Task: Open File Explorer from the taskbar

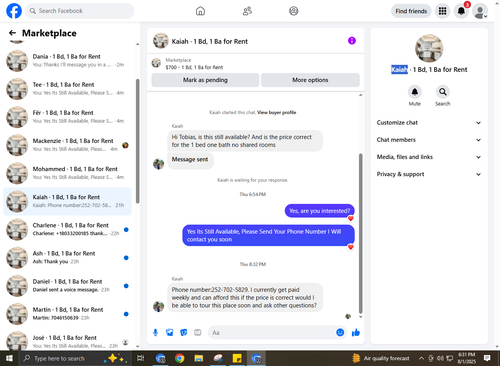Action: 199,358
